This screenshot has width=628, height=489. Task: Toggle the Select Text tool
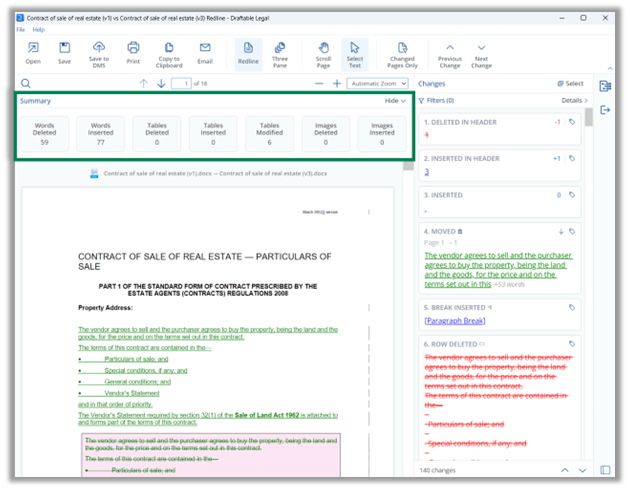click(355, 54)
